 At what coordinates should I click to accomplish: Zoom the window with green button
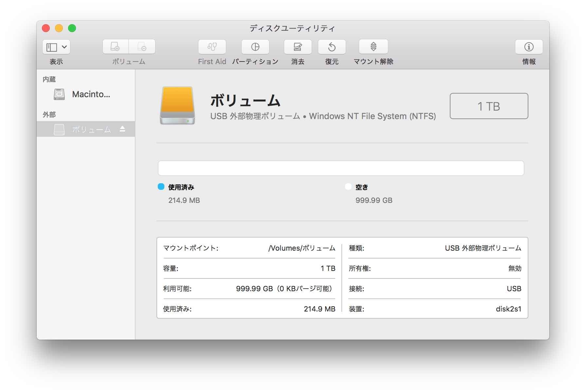[72, 28]
